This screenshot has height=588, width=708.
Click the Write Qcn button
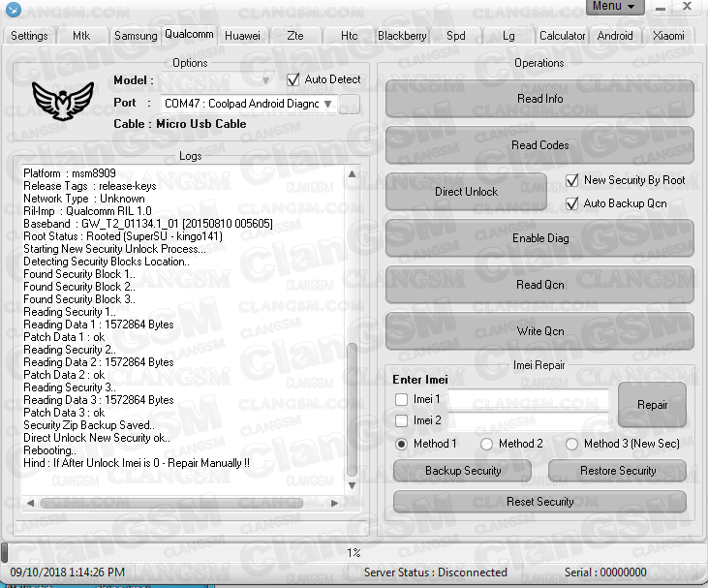tap(539, 331)
